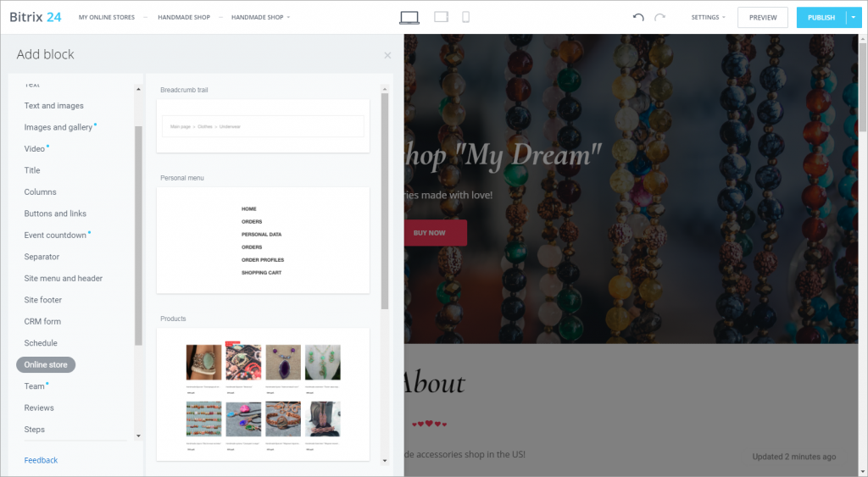Select the Online store category

click(x=46, y=364)
